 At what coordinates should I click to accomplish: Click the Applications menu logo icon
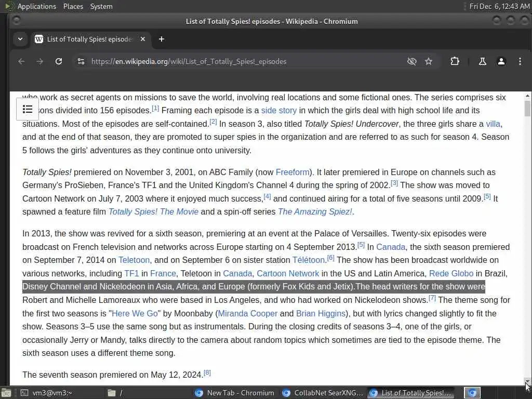[9, 6]
